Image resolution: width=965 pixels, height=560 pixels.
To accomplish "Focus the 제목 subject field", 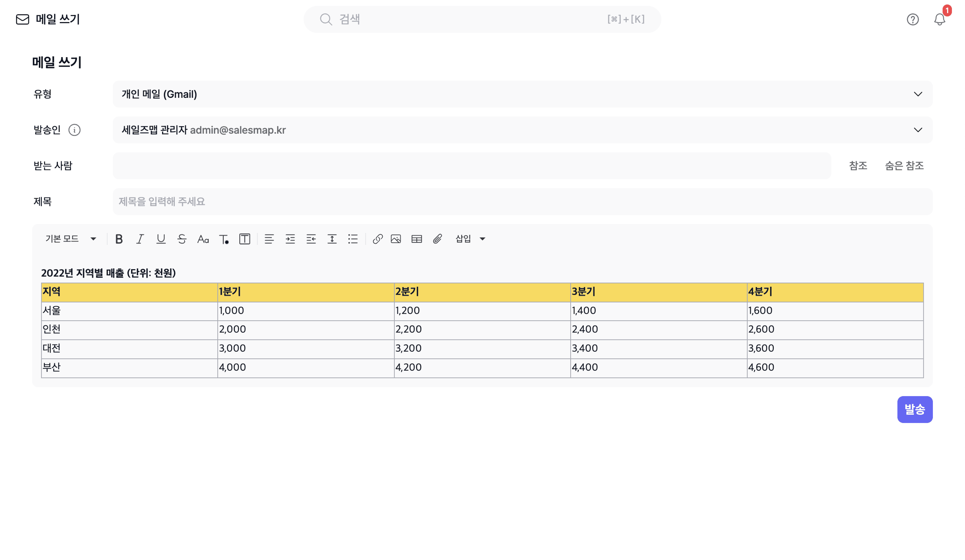I will click(523, 201).
